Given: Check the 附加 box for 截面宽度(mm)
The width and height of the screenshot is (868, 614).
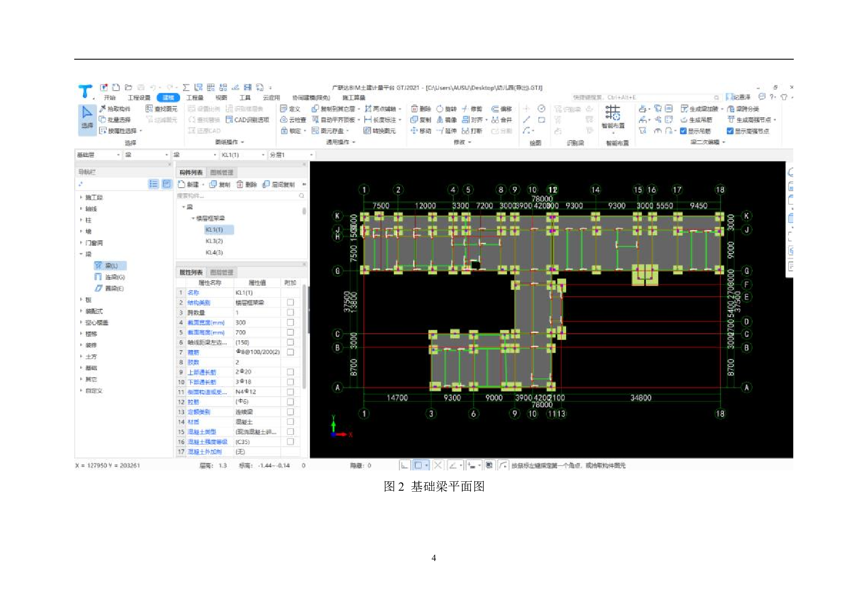Looking at the screenshot, I should (290, 322).
